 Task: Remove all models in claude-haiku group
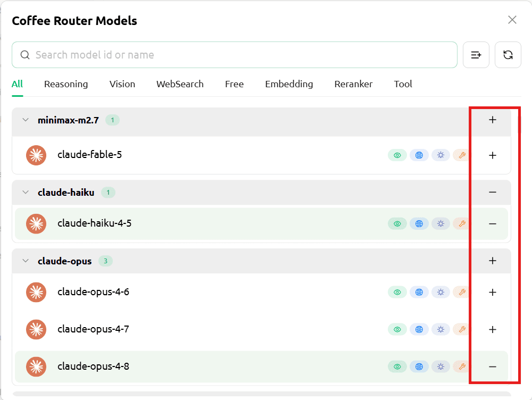(493, 193)
